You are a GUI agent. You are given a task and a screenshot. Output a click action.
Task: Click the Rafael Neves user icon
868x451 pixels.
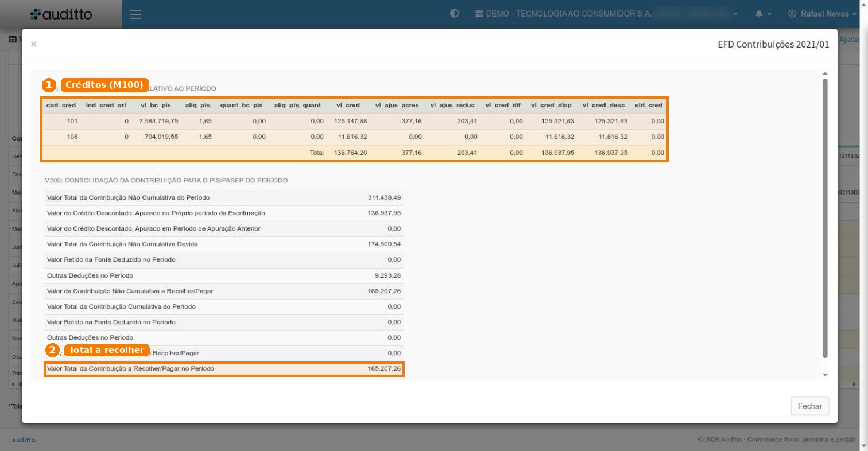click(792, 14)
